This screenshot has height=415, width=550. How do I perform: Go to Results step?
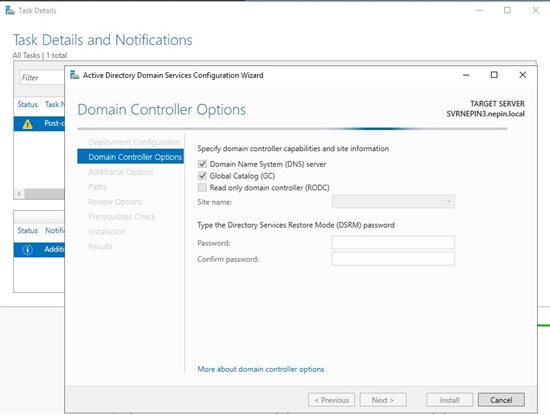click(x=100, y=246)
